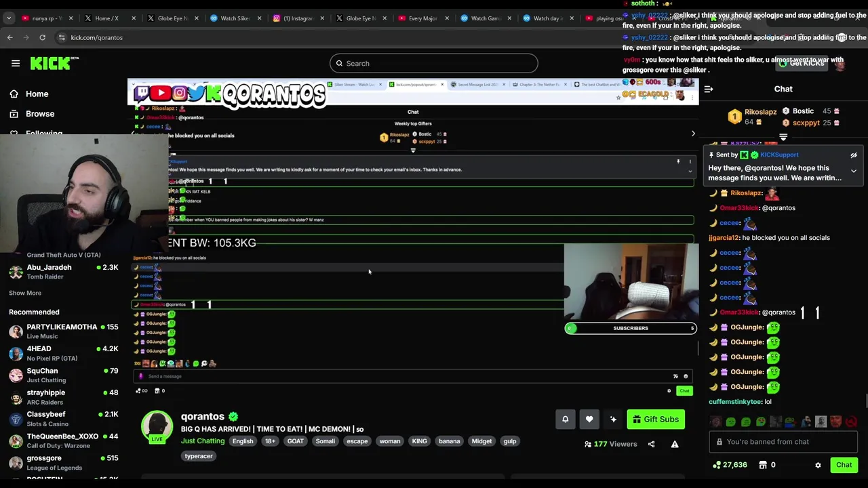Click the kick.com/qorantos address bar
Viewport: 868px width, 488px height.
[x=97, y=37]
